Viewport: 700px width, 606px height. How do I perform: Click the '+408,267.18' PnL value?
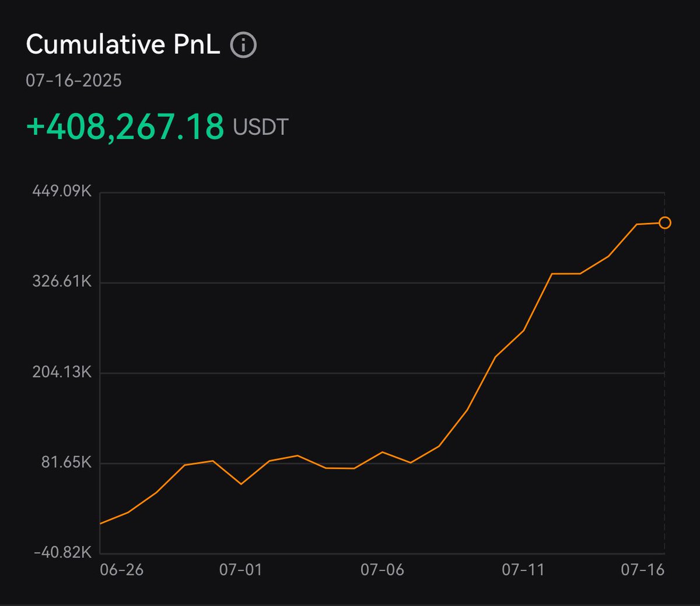(125, 127)
